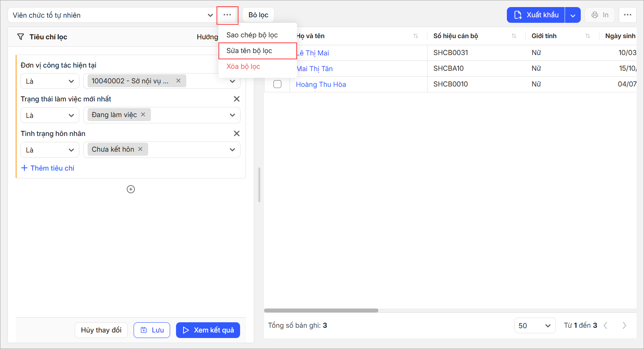Click the horizontal table scrollbar
Screen dimensions: 644x349
click(321, 310)
